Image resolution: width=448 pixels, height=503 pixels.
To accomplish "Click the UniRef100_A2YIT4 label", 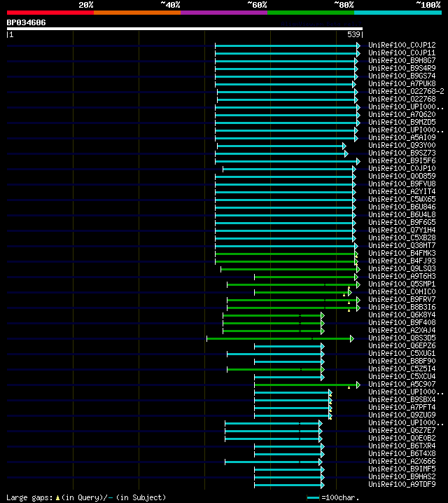I will click(x=402, y=191).
